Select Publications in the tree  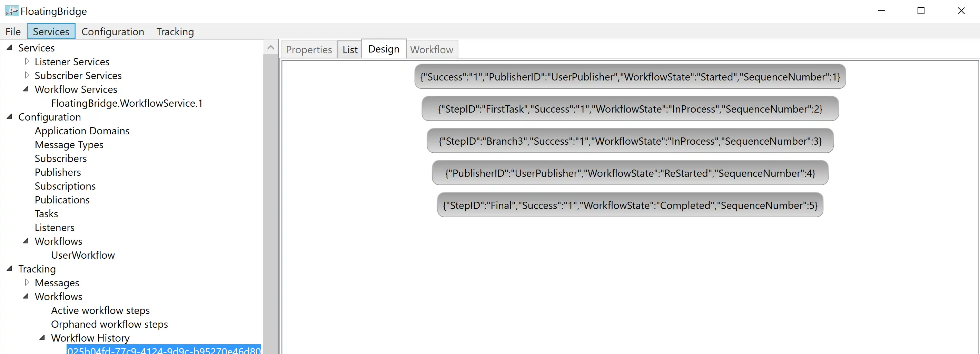[x=62, y=200]
